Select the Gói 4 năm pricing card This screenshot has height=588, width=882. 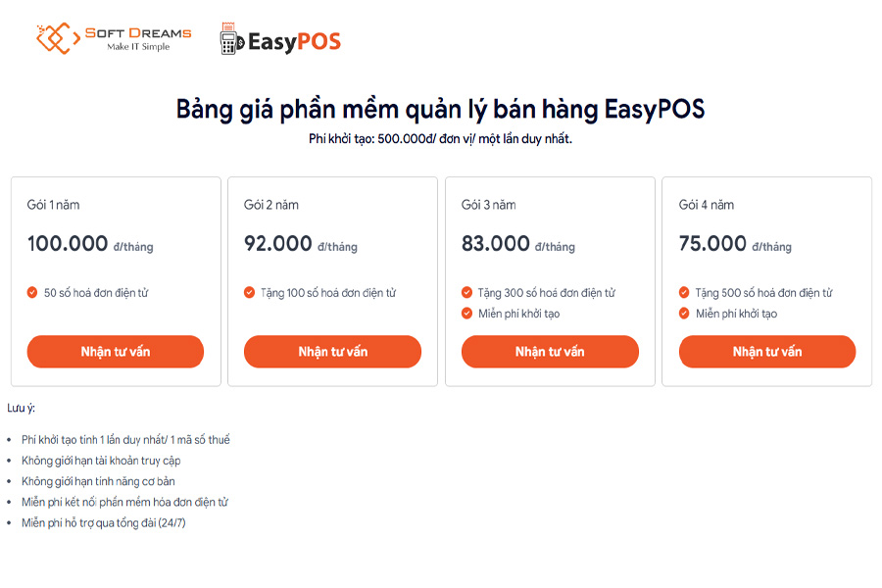[766, 279]
